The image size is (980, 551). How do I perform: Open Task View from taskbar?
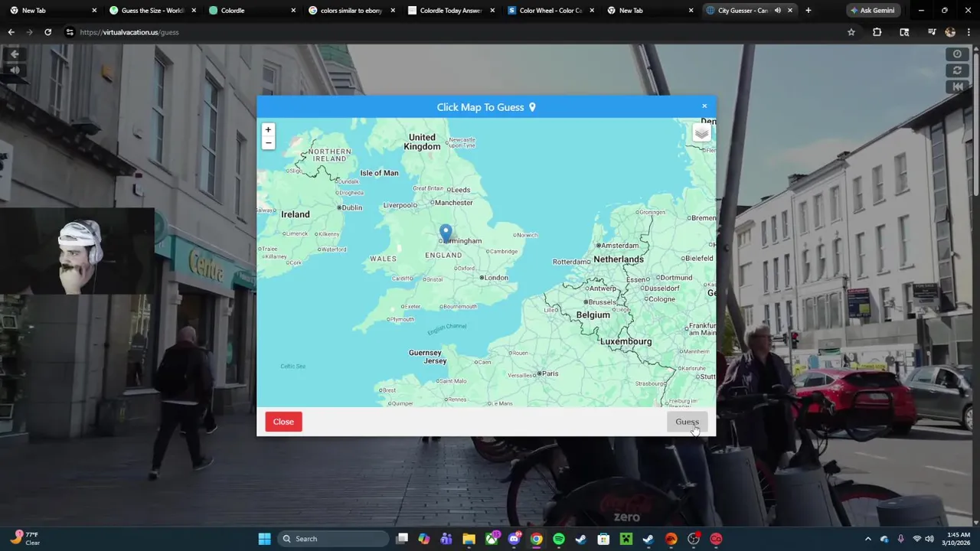tap(402, 539)
